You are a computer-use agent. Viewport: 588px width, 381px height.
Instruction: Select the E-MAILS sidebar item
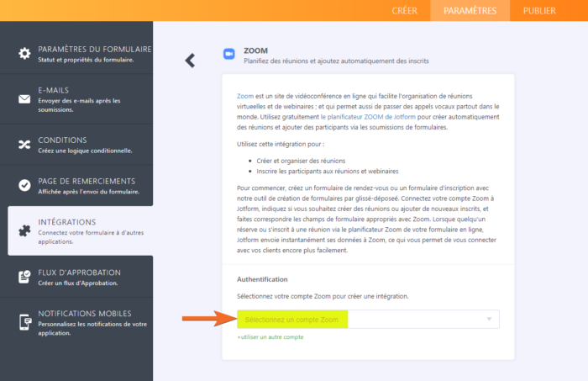coord(76,99)
